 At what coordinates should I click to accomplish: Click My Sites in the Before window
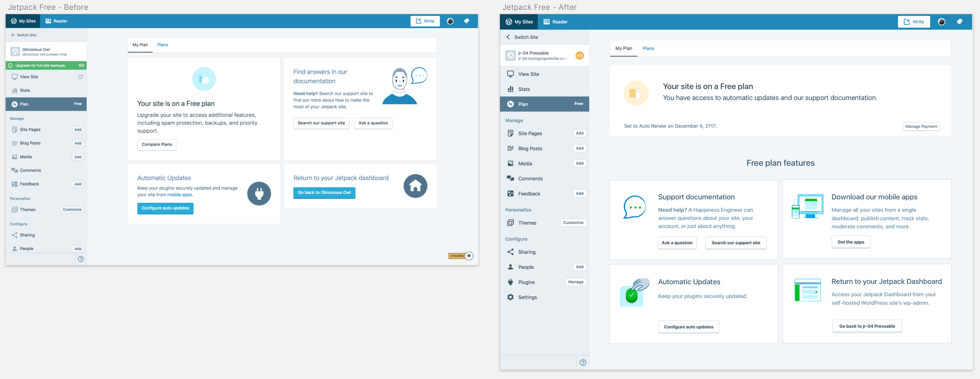[23, 21]
